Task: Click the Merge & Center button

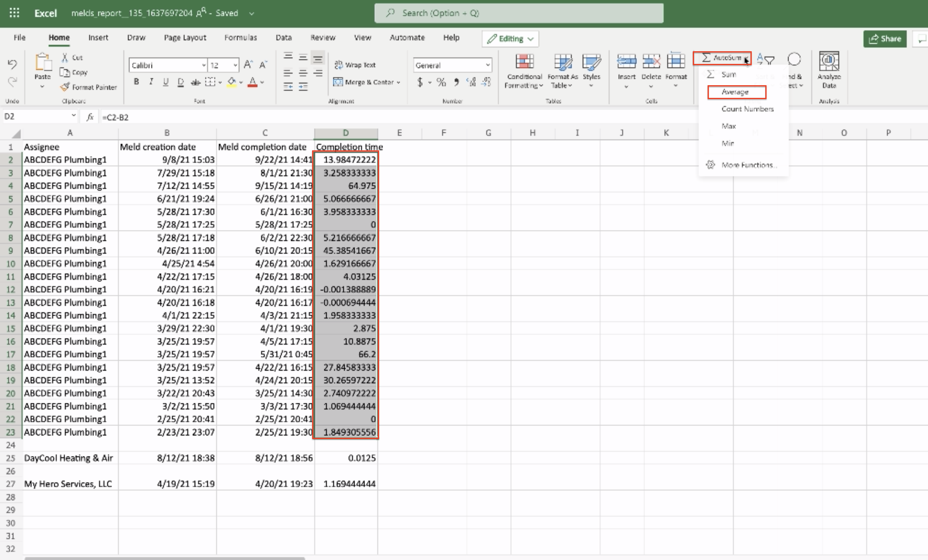Action: click(366, 82)
